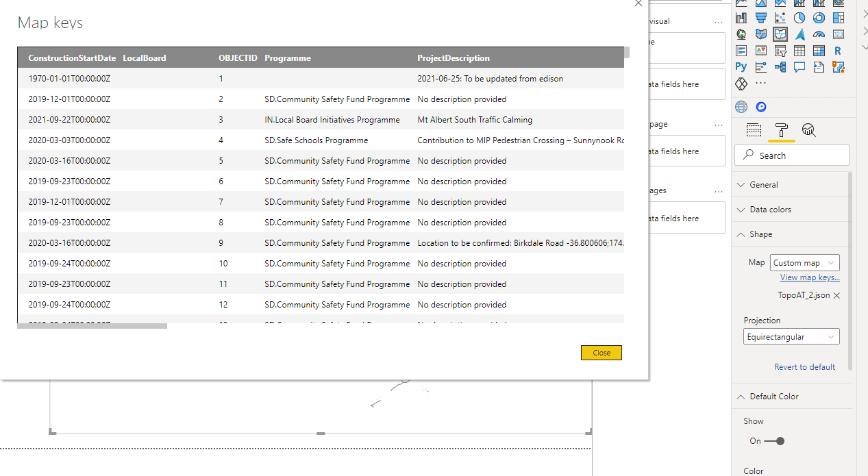
Task: Select the SD.Safe Schools Programme cell
Action: [316, 140]
